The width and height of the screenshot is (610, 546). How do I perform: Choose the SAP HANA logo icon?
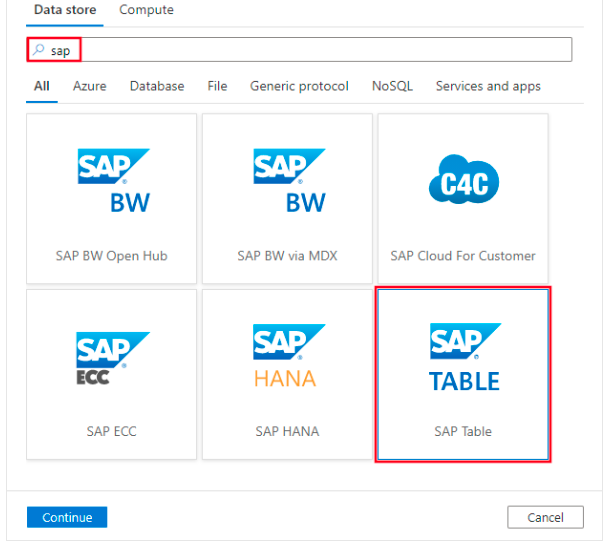coord(289,357)
